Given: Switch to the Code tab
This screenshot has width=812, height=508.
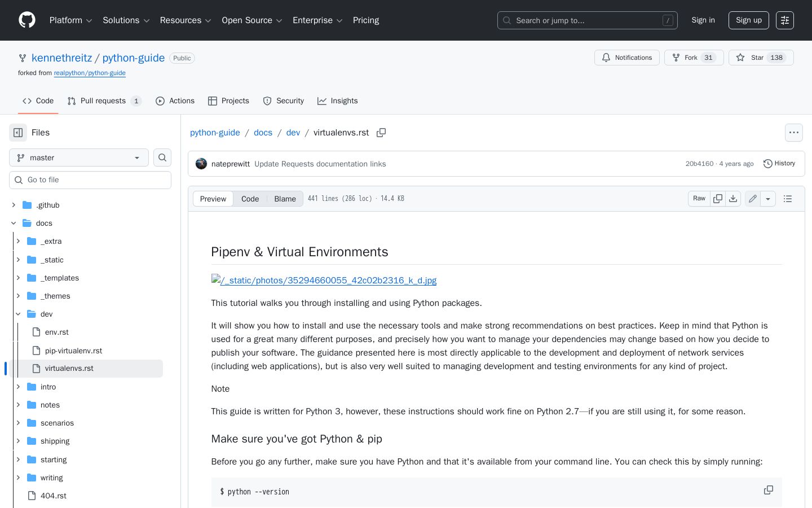Looking at the screenshot, I should tap(38, 101).
